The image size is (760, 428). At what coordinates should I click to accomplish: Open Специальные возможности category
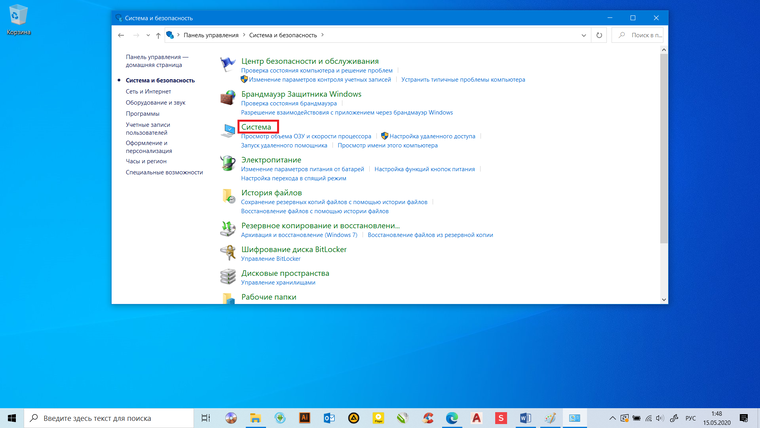pyautogui.click(x=164, y=172)
